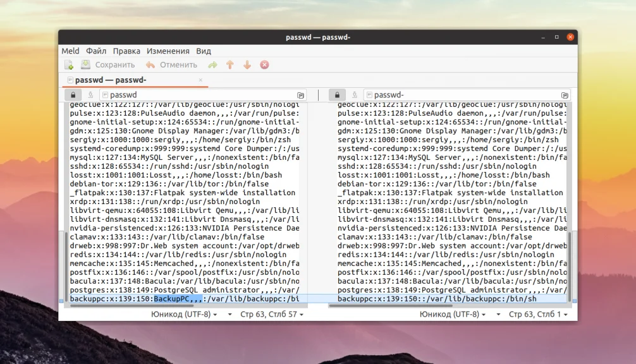Click the drweb line in right pane
The image size is (636, 364).
tap(452, 246)
